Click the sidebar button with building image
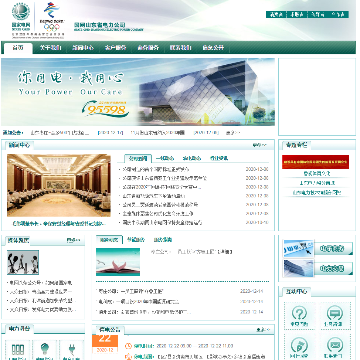Viewport: 360px width, 360px height. click(x=318, y=268)
